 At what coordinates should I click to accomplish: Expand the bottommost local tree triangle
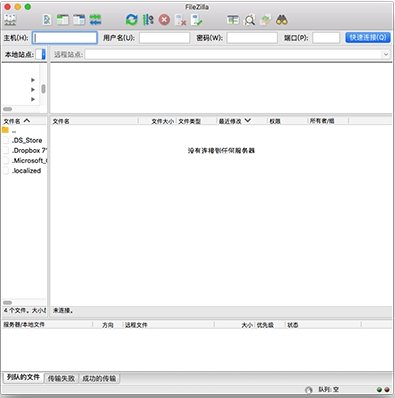point(33,99)
